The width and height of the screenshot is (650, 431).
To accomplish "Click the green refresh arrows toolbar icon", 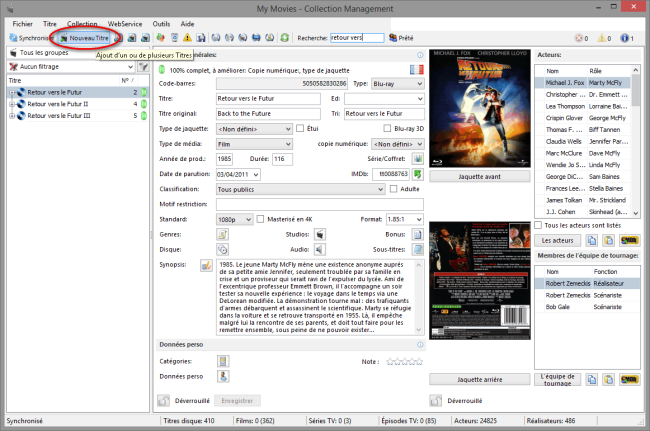I will click(x=284, y=38).
